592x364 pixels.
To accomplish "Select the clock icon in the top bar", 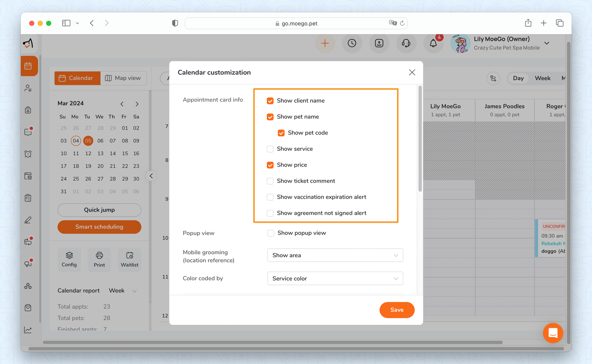I will [x=352, y=43].
